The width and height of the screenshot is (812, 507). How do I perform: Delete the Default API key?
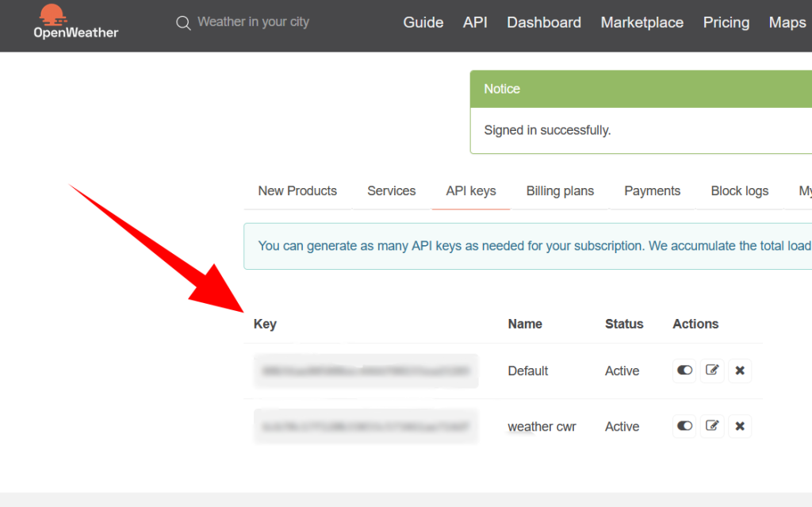(x=740, y=371)
